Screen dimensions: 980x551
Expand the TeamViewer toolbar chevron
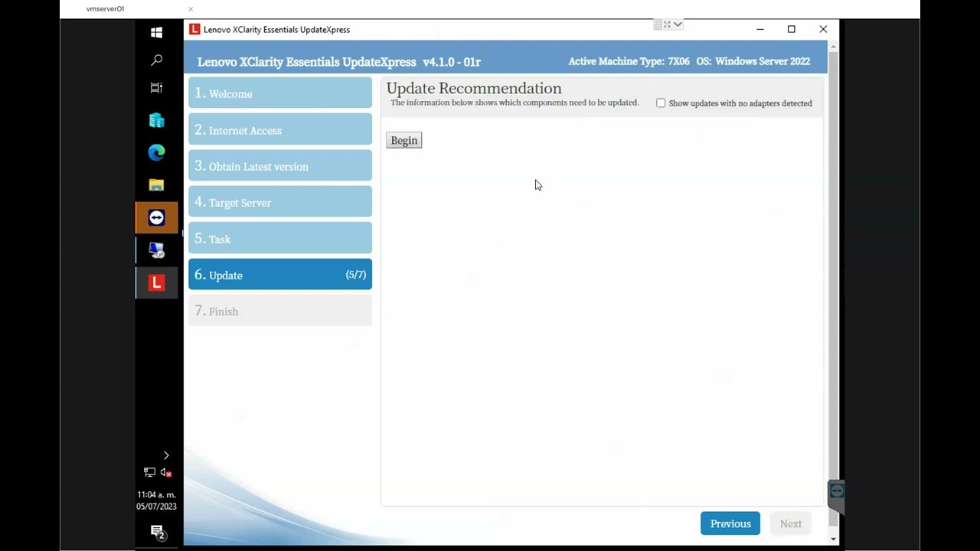pyautogui.click(x=678, y=24)
